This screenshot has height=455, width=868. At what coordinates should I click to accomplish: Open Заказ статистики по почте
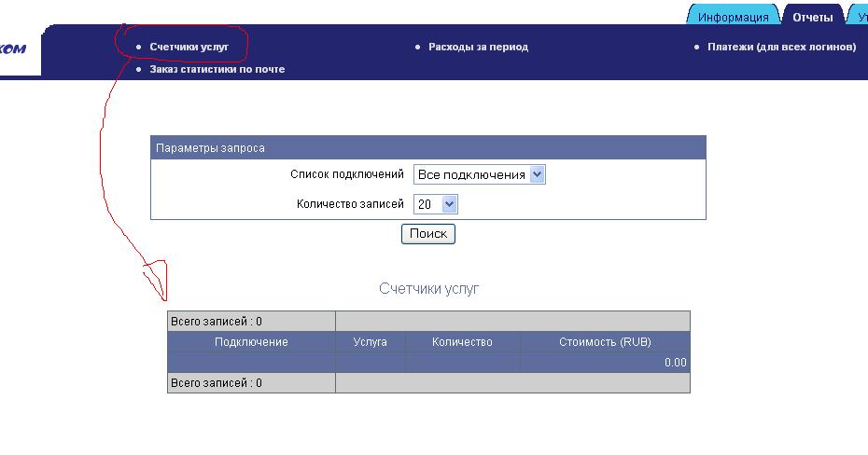tap(217, 69)
